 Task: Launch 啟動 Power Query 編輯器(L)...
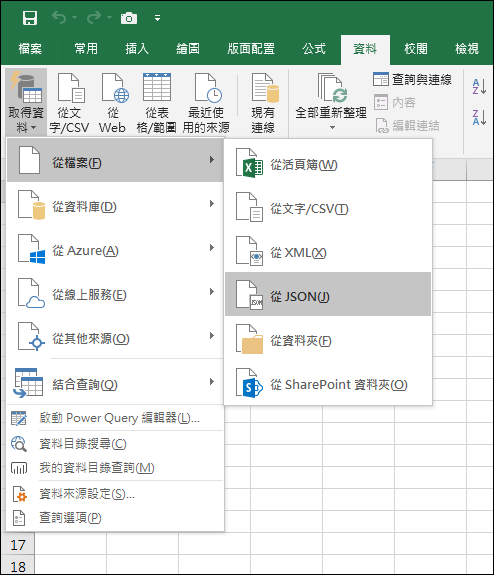(115, 418)
